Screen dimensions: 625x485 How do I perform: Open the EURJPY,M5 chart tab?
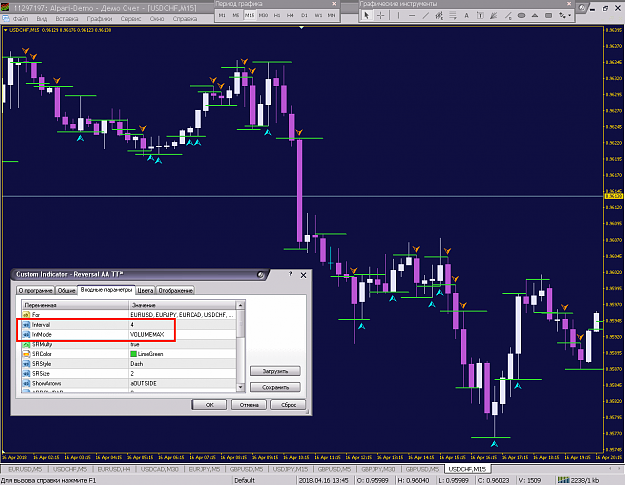tap(204, 469)
